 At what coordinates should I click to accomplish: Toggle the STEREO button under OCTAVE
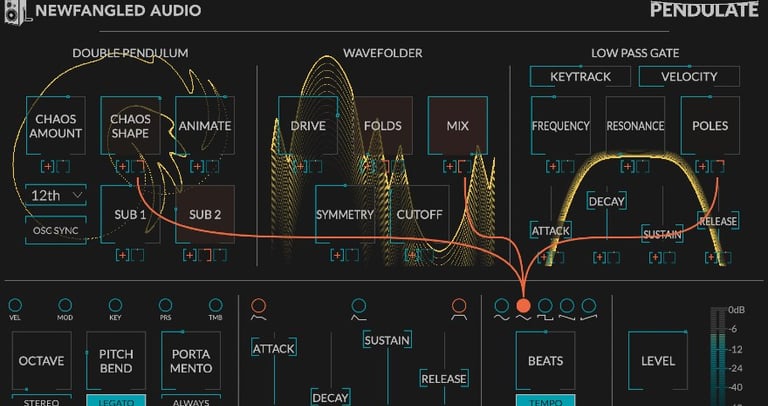(x=42, y=400)
